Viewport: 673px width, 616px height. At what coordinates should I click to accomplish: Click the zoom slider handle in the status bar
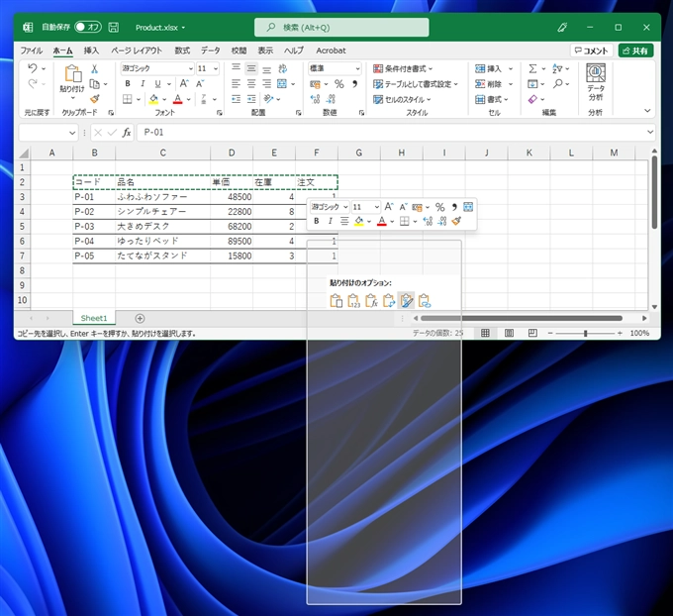click(x=585, y=334)
